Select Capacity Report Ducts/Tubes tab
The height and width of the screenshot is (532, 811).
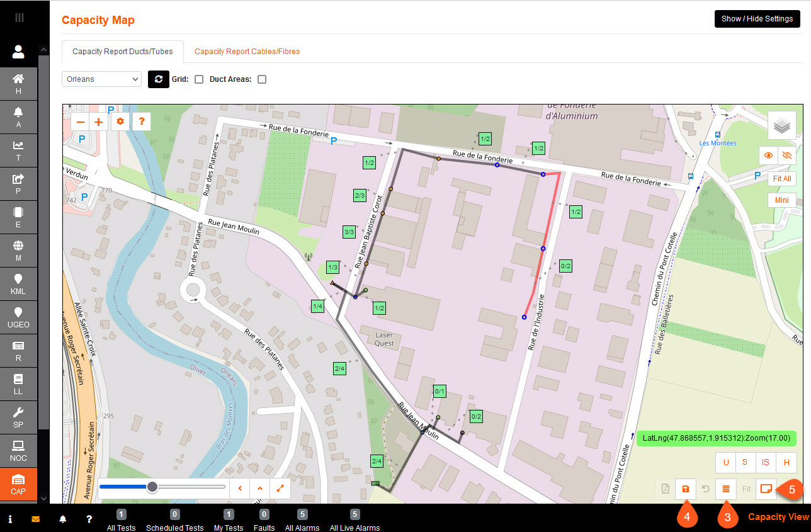(x=122, y=52)
